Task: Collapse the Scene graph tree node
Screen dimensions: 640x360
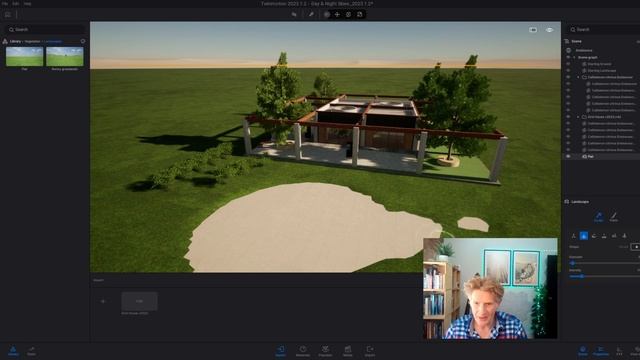Action: click(574, 58)
